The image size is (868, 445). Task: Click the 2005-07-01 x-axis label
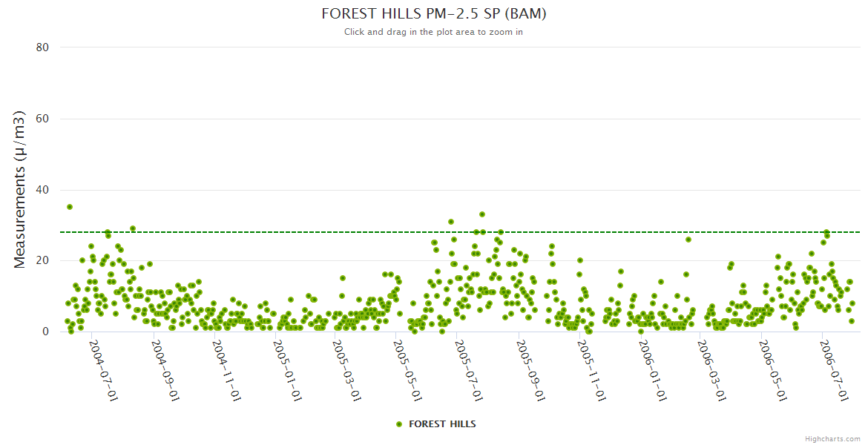[469, 370]
